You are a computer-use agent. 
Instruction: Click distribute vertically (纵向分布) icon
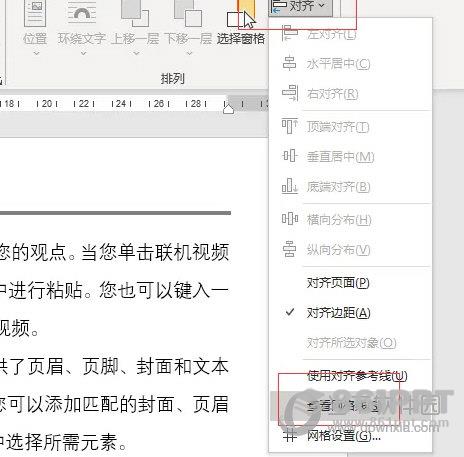click(x=289, y=249)
